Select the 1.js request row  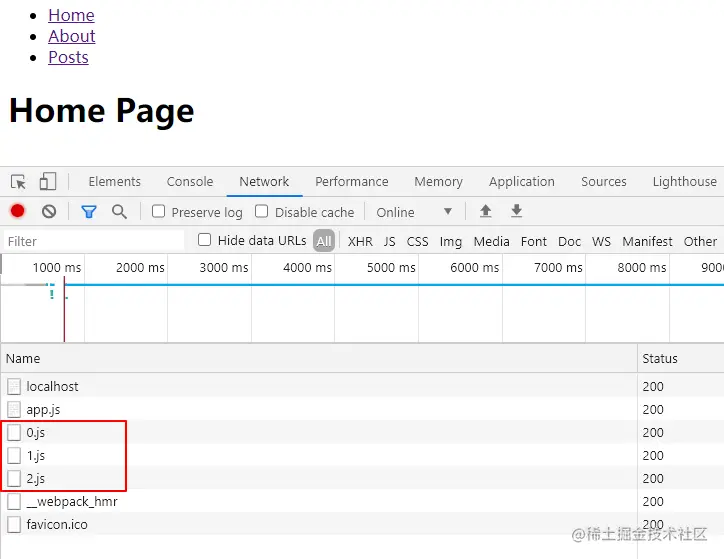362,455
